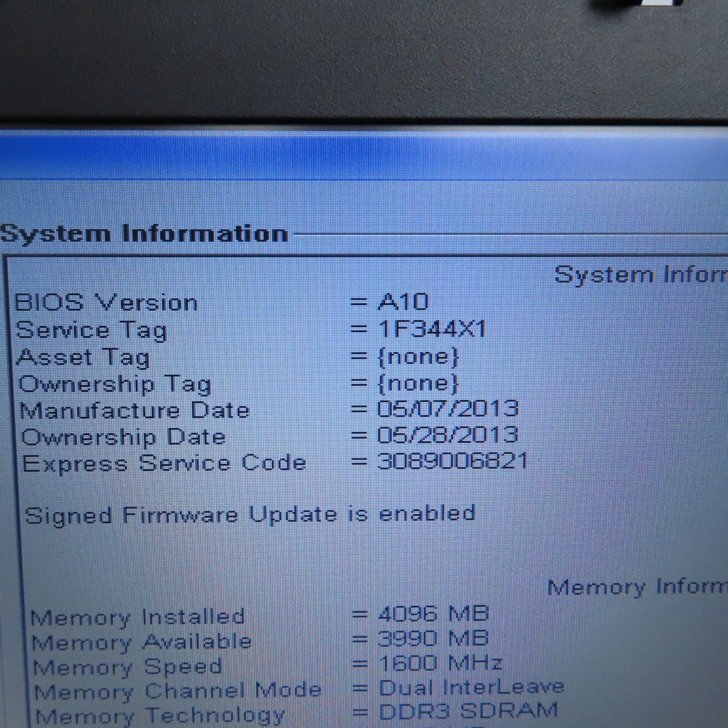Select the Ownership Date label

tap(124, 438)
